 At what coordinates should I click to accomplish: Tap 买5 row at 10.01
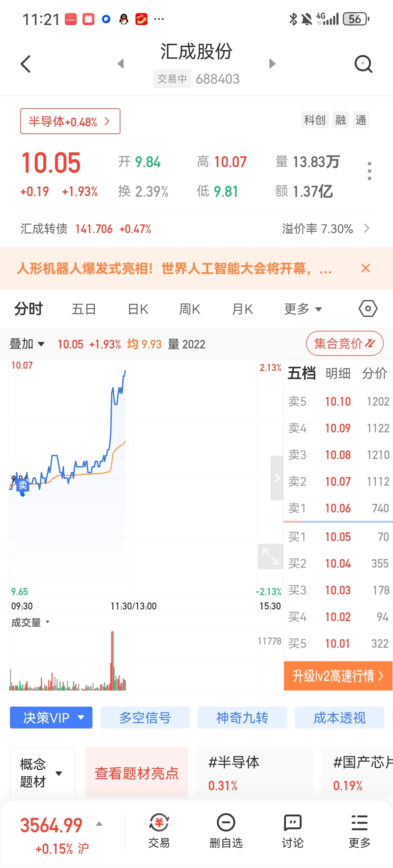(x=338, y=643)
